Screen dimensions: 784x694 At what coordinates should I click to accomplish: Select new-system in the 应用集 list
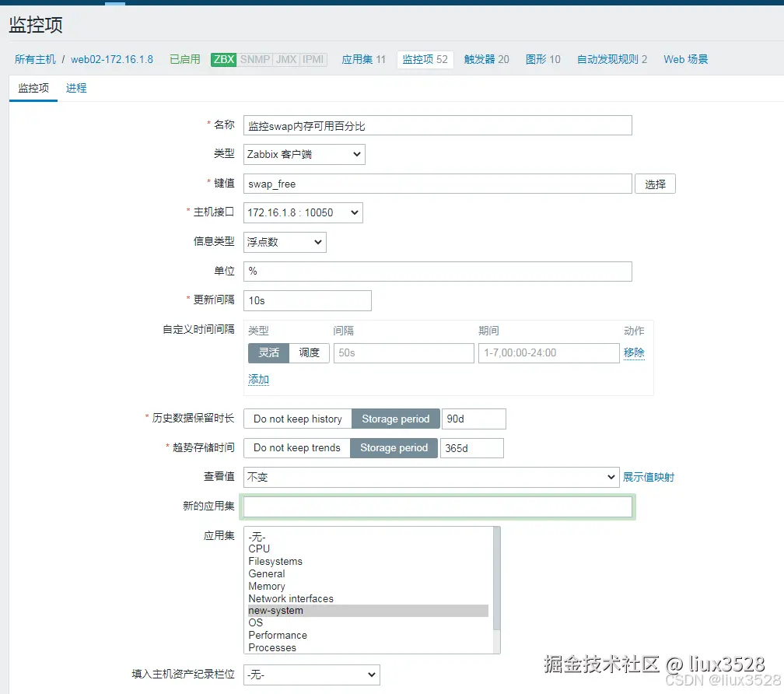tap(368, 611)
